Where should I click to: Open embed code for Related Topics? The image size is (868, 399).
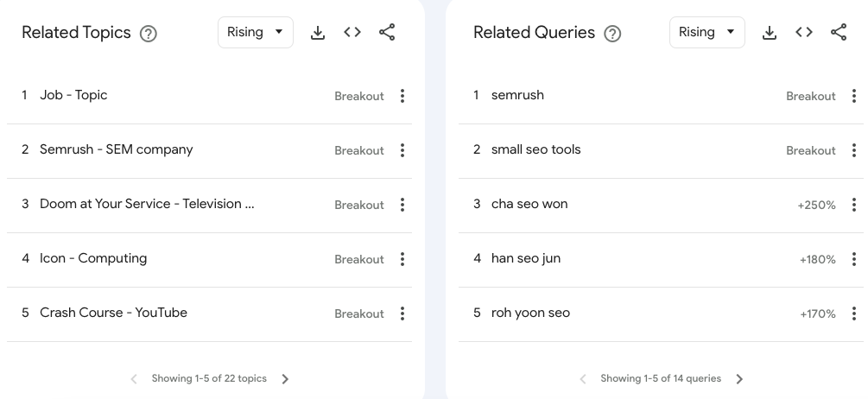pos(352,33)
